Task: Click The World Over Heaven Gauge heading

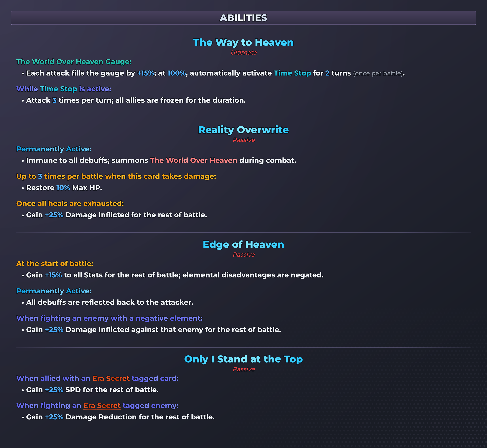Action: (74, 62)
